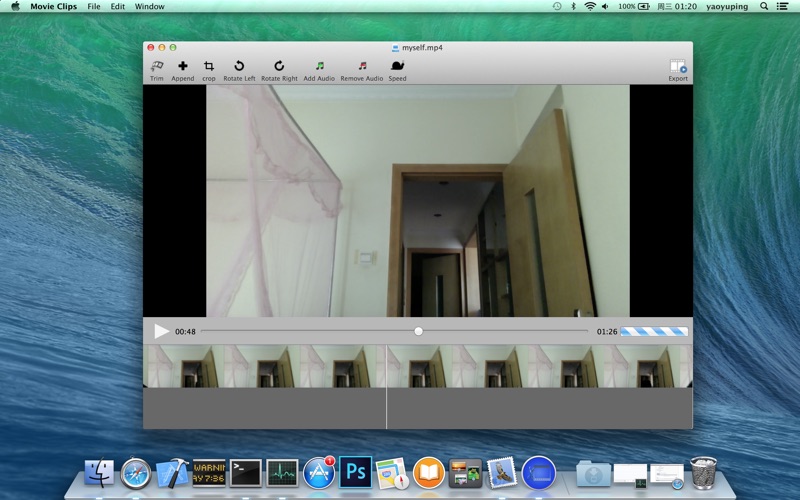Open the Bluetooth menu bar icon
This screenshot has width=800, height=500.
pyautogui.click(x=573, y=6)
